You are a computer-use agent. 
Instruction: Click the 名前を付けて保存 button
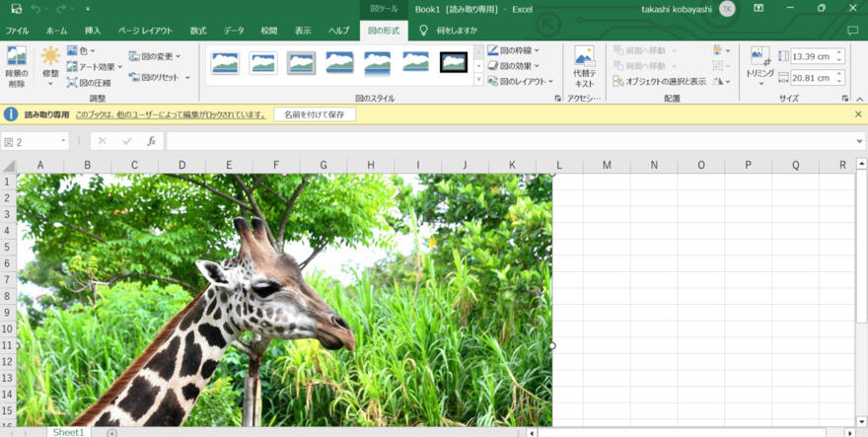tap(314, 114)
